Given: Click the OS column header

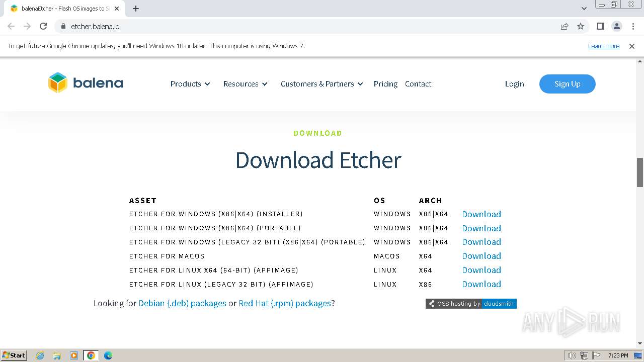Looking at the screenshot, I should [379, 201].
